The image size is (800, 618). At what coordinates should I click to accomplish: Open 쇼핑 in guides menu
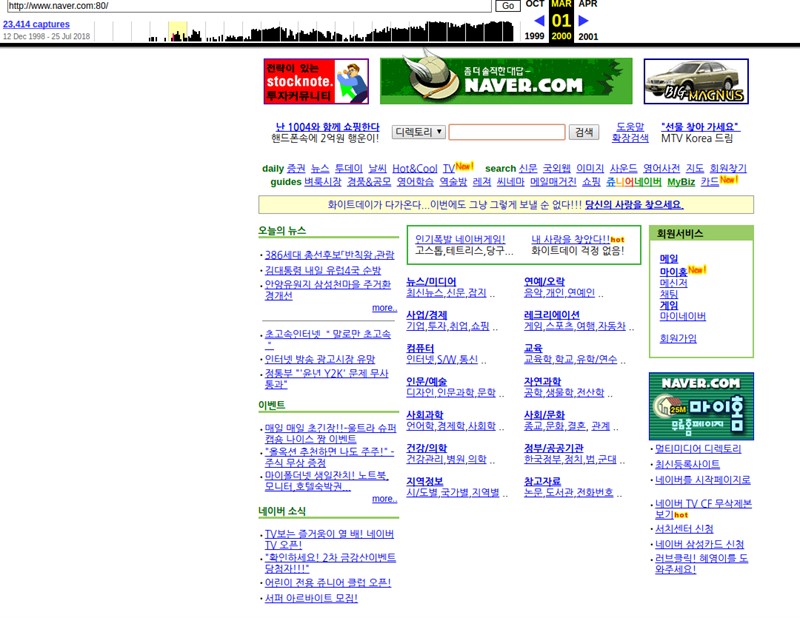(591, 182)
